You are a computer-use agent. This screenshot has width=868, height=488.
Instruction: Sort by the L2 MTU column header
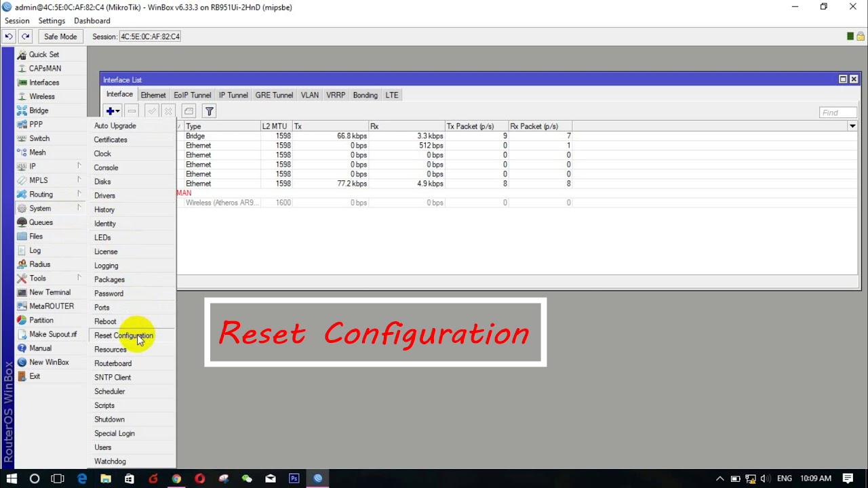click(x=276, y=126)
